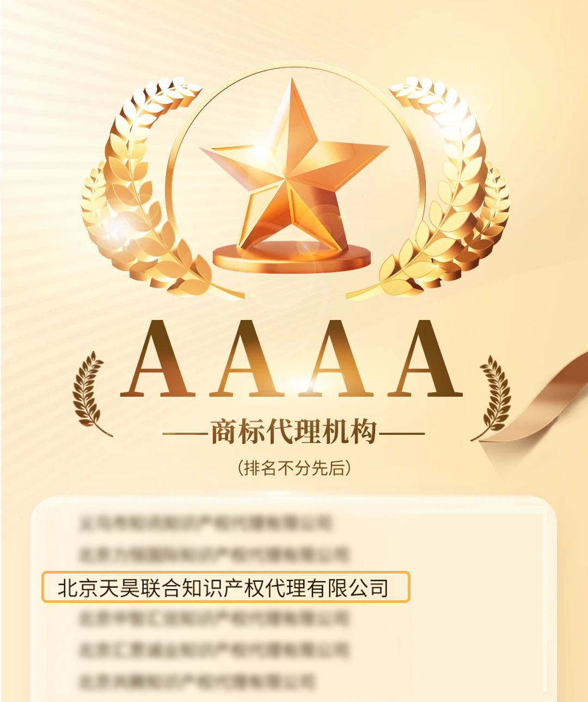
Task: Select the blurred row directly below highlighted entry
Action: point(213,618)
